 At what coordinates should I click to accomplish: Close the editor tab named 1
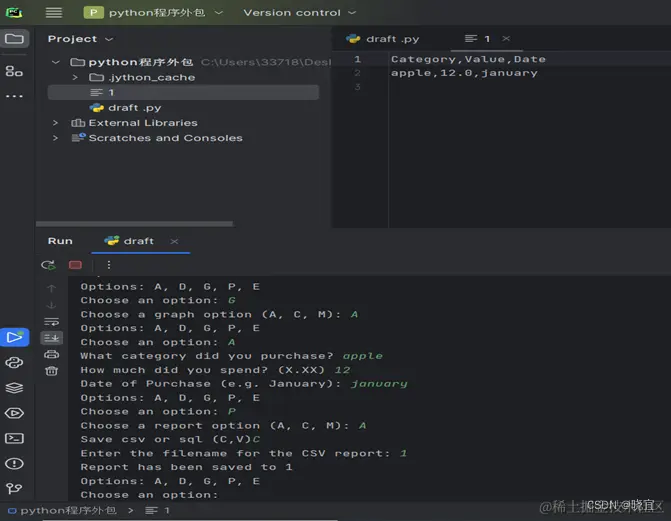coord(506,39)
